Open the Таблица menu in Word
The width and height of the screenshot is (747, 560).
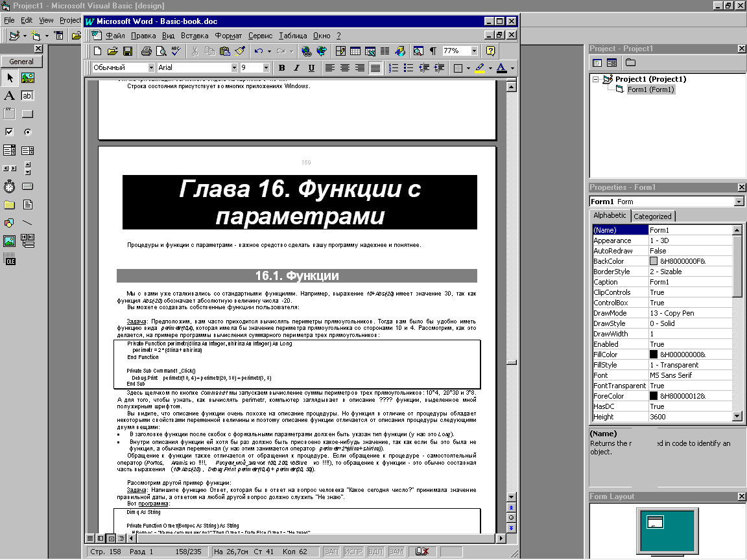292,36
